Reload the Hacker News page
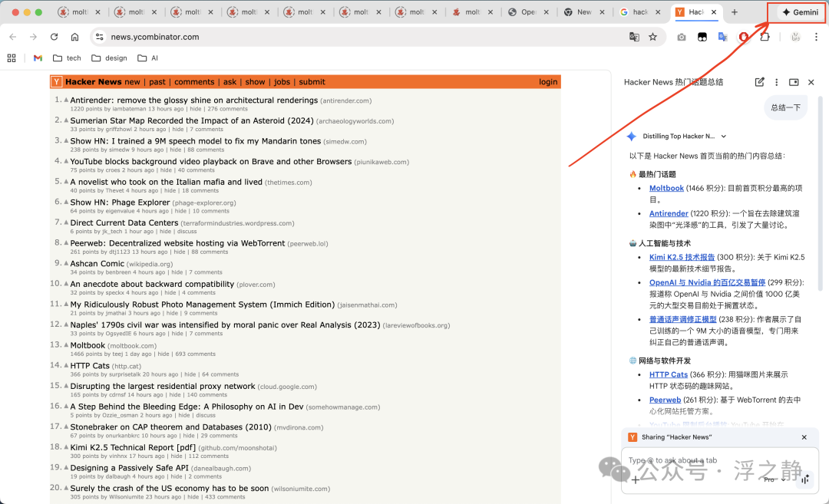The width and height of the screenshot is (829, 504). coord(54,37)
